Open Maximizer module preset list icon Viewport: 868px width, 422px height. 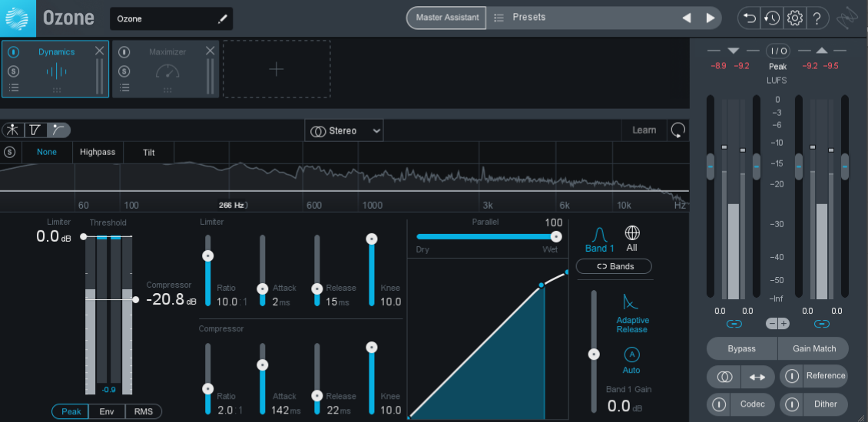point(124,87)
